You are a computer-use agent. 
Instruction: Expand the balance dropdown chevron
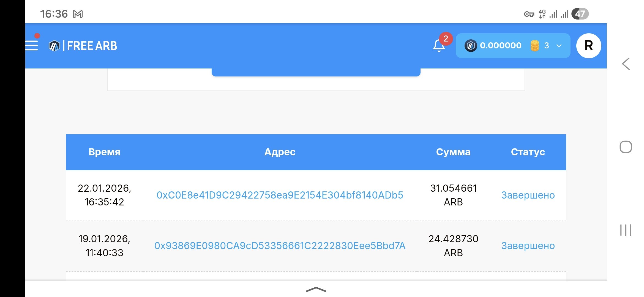(x=559, y=46)
